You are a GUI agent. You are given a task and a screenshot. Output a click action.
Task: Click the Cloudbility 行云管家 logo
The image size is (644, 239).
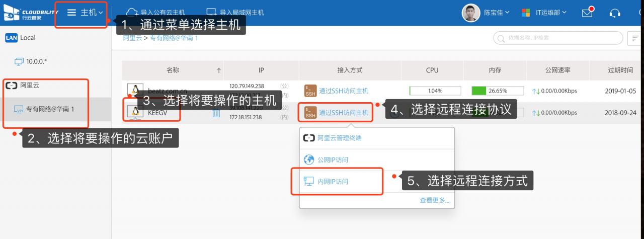[30, 13]
